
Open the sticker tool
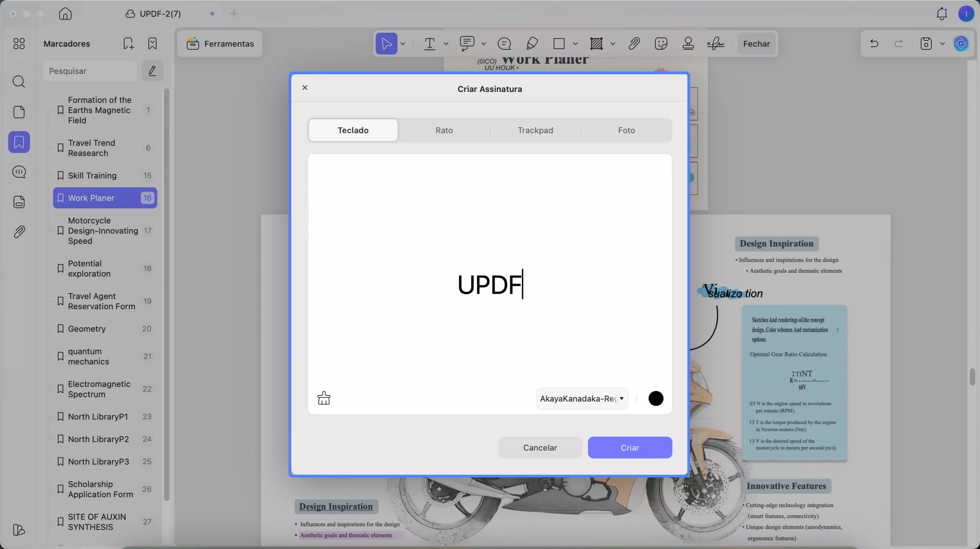661,44
